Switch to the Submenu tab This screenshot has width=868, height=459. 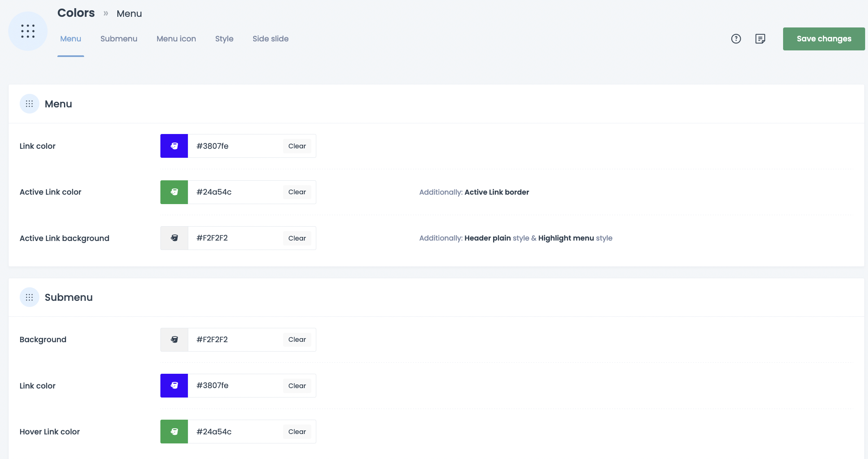point(119,39)
